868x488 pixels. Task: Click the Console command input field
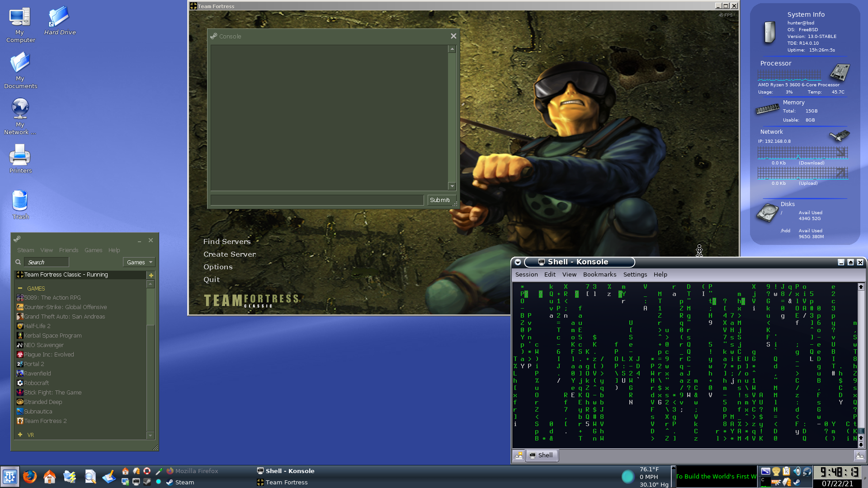[317, 200]
